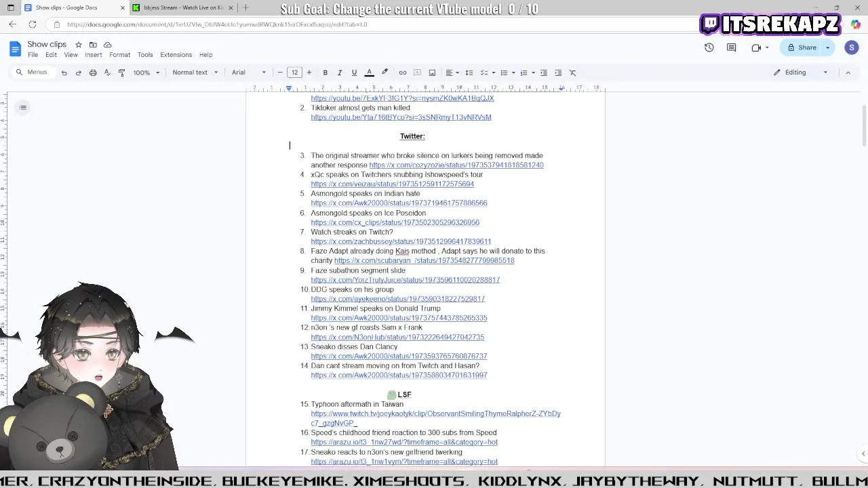Open the highlight color picker

pyautogui.click(x=384, y=73)
